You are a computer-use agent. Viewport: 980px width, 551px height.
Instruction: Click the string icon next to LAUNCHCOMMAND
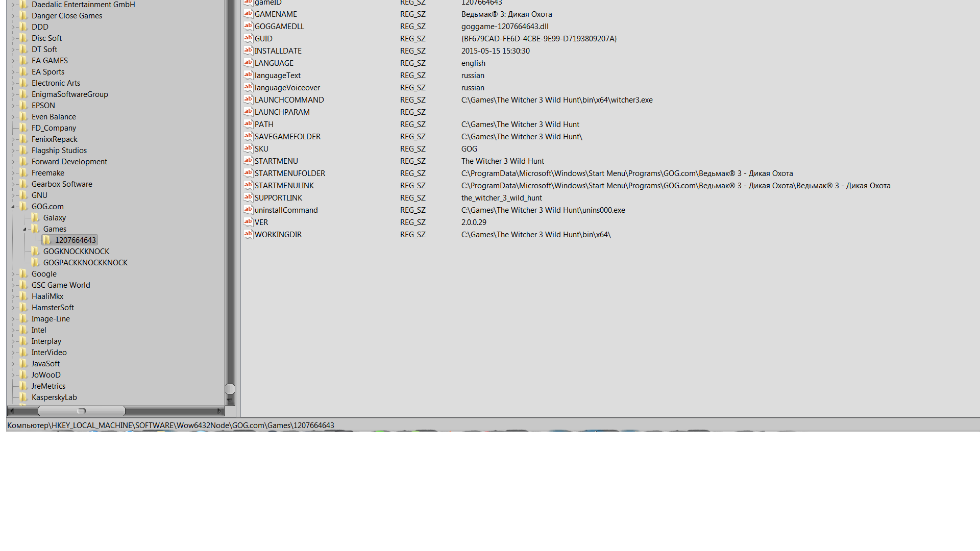pos(248,99)
